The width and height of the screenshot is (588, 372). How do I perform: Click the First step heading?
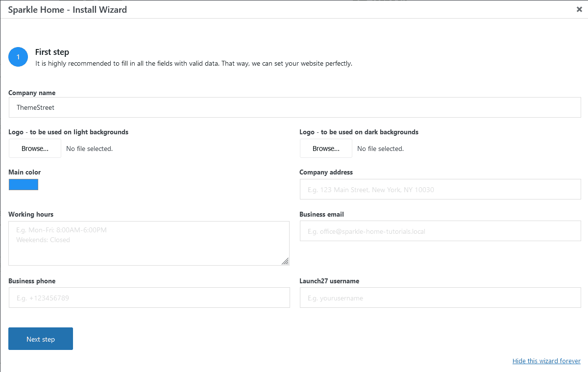pos(52,52)
